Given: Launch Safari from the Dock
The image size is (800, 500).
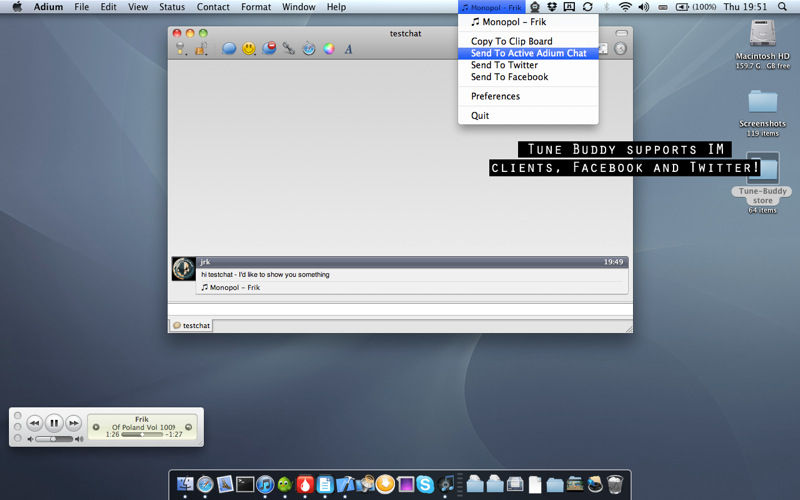Looking at the screenshot, I should coord(205,484).
